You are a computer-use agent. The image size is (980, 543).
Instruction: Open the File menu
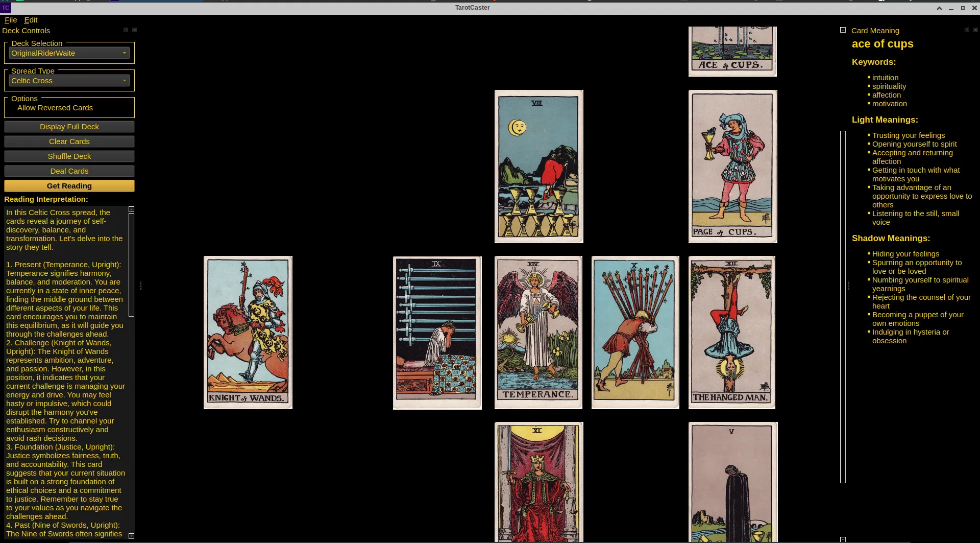pos(11,20)
